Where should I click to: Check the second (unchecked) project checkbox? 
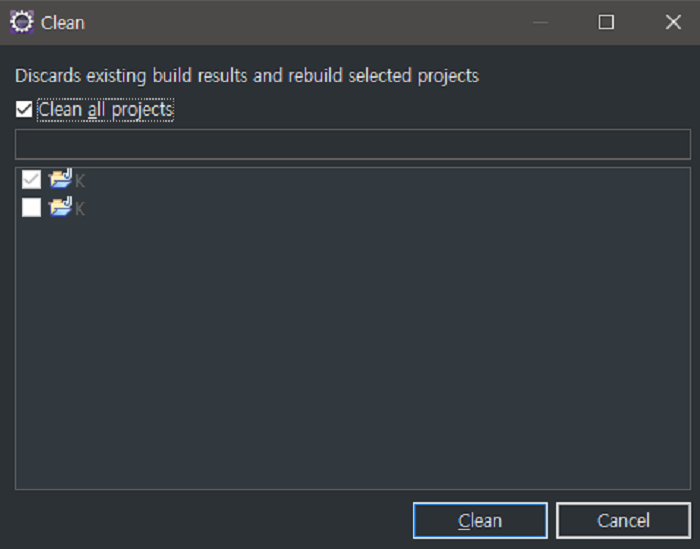(31, 208)
